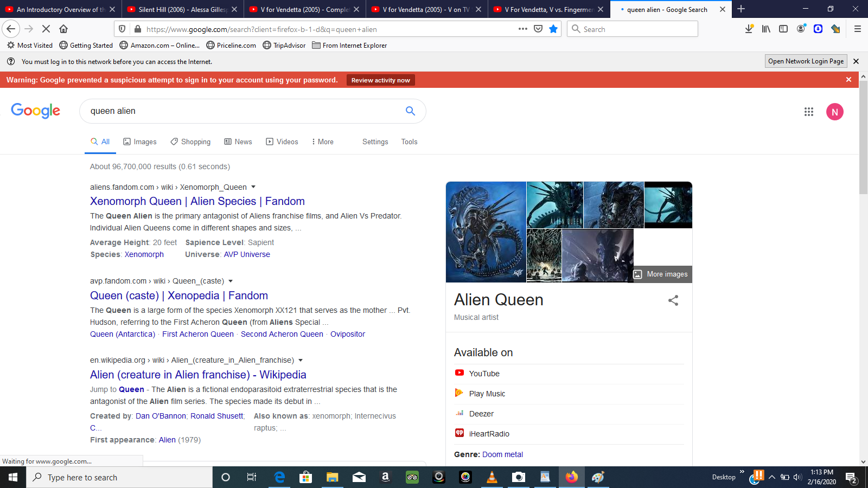Screen dimensions: 868x488
Task: Follow the First Acheron Queen sitelink
Action: [198, 334]
